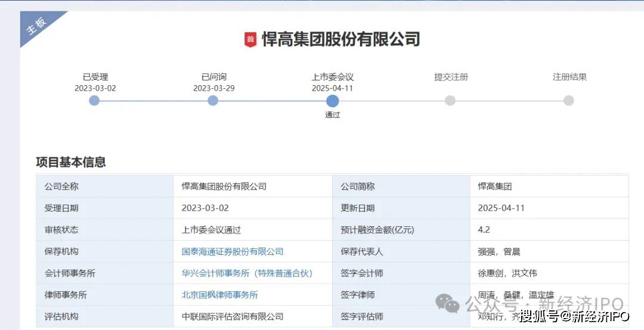Click the full company name table value
Screen dimensions: 644x330
pyautogui.click(x=224, y=186)
